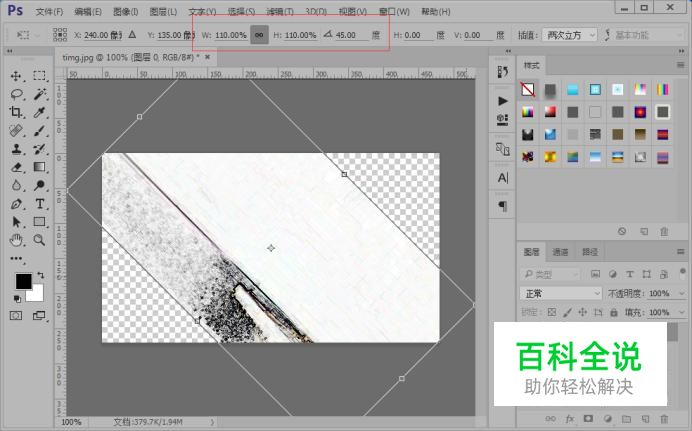The height and width of the screenshot is (431, 692).
Task: Toggle lock transparent pixels
Action: (x=552, y=312)
